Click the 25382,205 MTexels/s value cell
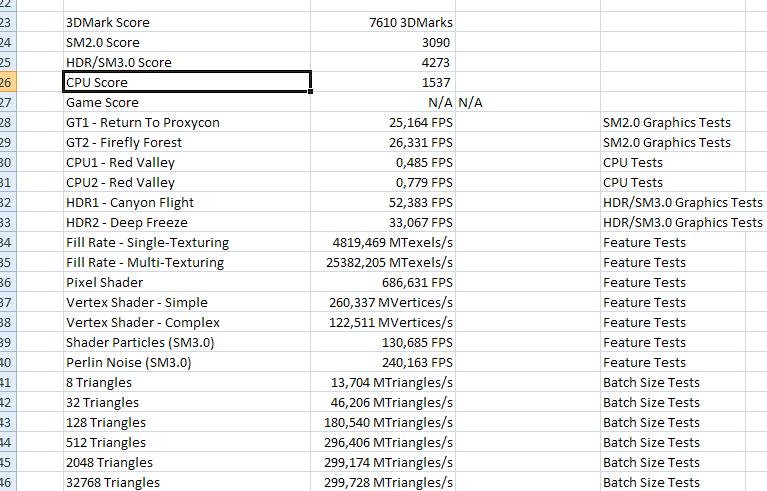This screenshot has height=491, width=767. click(383, 263)
